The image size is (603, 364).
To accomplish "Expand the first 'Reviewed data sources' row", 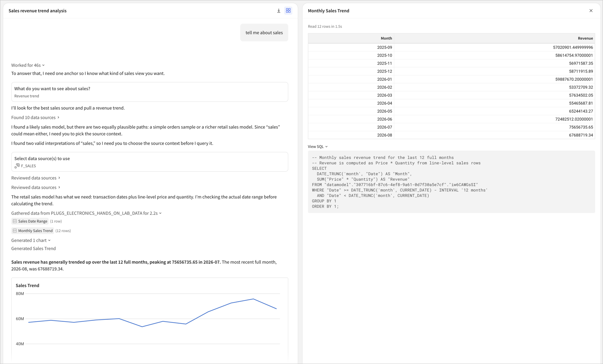I will click(x=36, y=178).
